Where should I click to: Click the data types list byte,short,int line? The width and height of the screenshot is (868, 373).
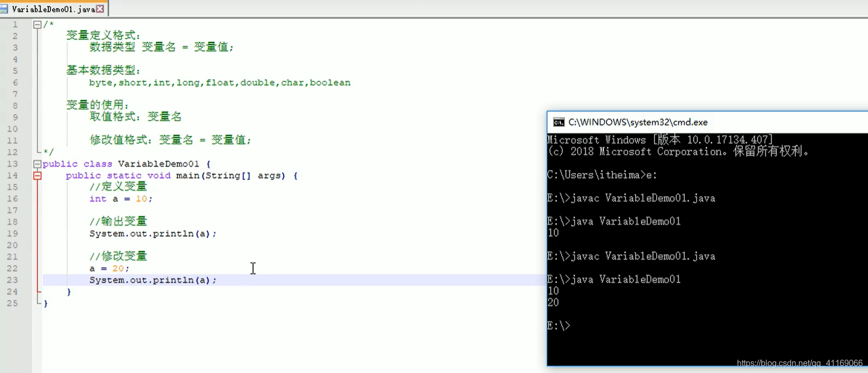pos(220,83)
